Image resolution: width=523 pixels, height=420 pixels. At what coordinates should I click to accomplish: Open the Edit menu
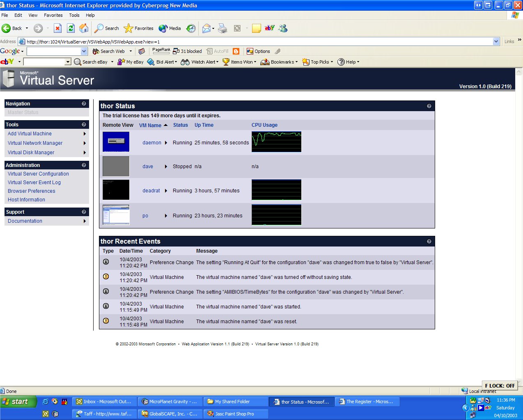[x=18, y=15]
